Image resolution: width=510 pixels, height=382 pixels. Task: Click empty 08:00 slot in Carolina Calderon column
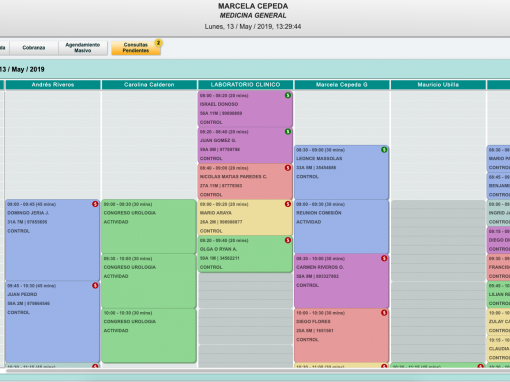(x=149, y=95)
